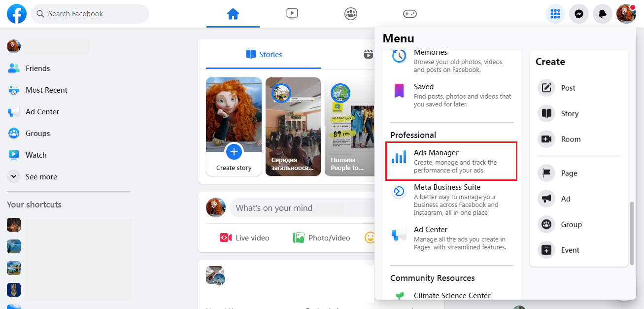Click the post author avatar in feed
The height and width of the screenshot is (309, 644).
pyautogui.click(x=215, y=275)
